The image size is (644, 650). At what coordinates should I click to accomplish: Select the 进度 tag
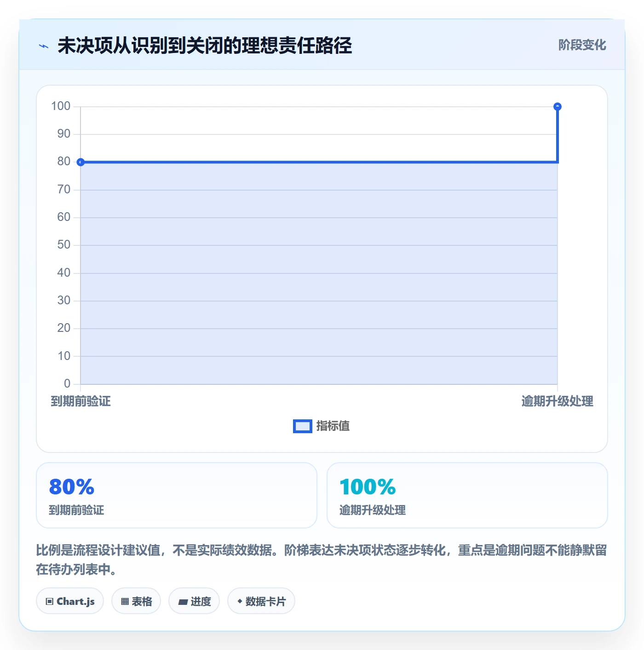point(194,601)
